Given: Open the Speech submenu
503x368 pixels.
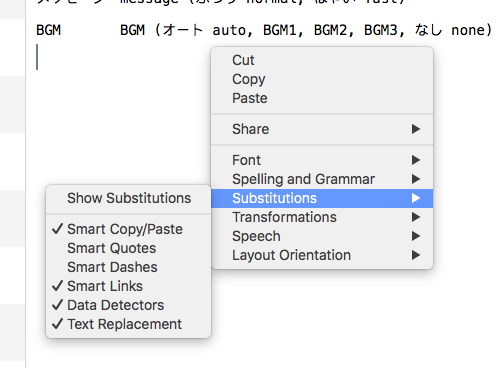Looking at the screenshot, I should 322,236.
